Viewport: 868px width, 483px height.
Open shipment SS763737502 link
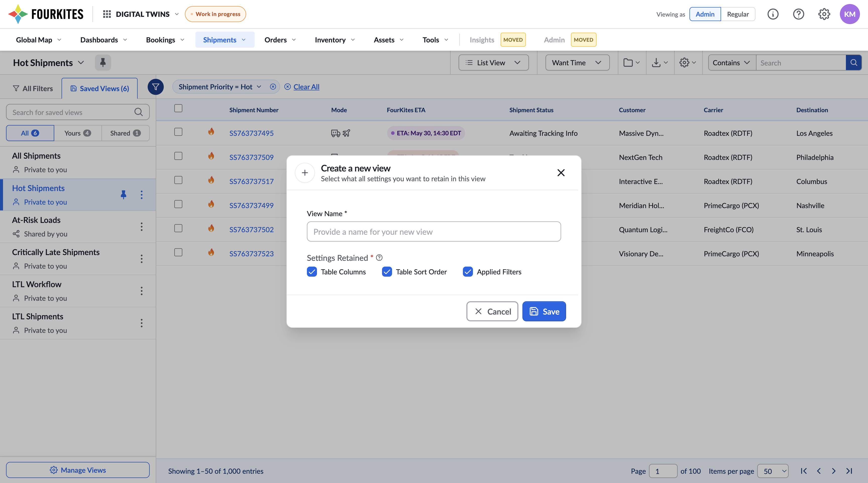251,229
